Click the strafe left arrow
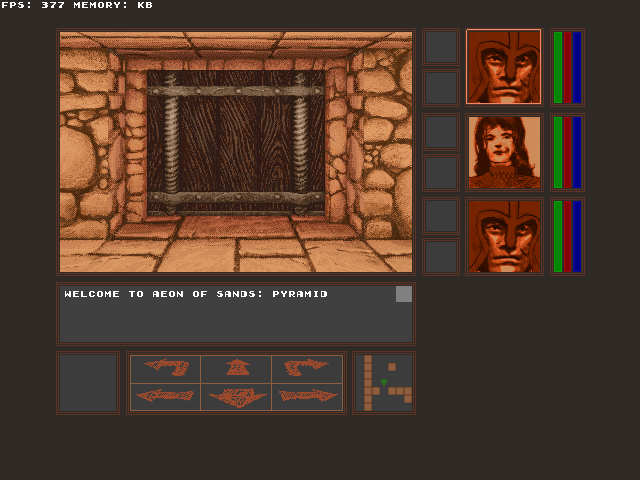This screenshot has height=480, width=640. pos(165,396)
